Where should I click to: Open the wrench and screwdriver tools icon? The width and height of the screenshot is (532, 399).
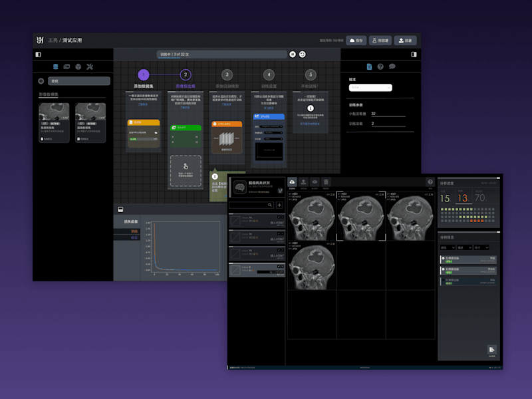coord(90,66)
